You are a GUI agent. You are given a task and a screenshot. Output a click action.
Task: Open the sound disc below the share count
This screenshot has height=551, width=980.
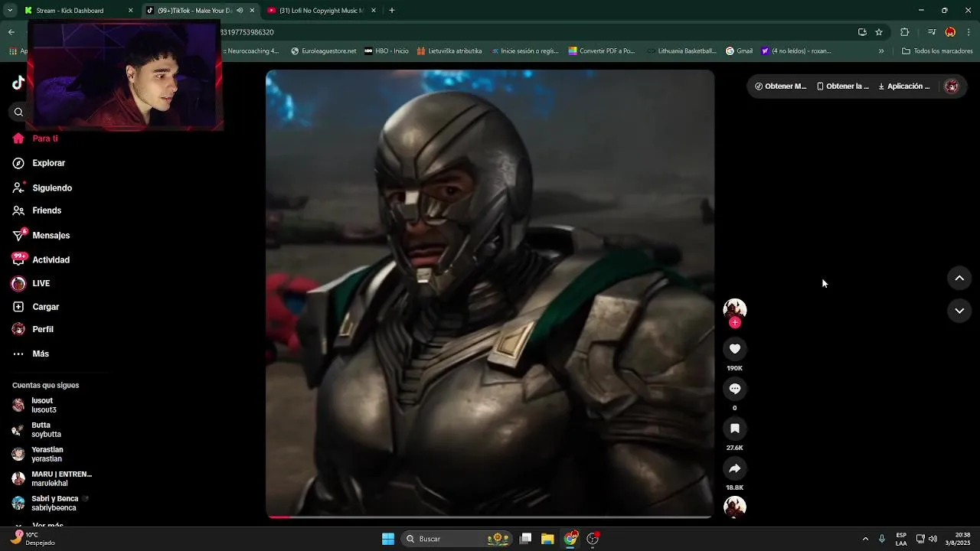tap(735, 507)
